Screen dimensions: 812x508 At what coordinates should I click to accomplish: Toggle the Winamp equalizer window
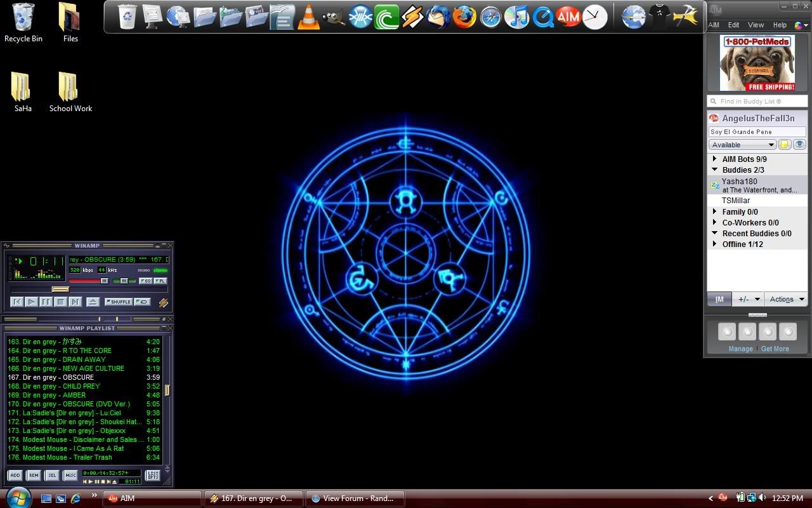click(x=145, y=281)
